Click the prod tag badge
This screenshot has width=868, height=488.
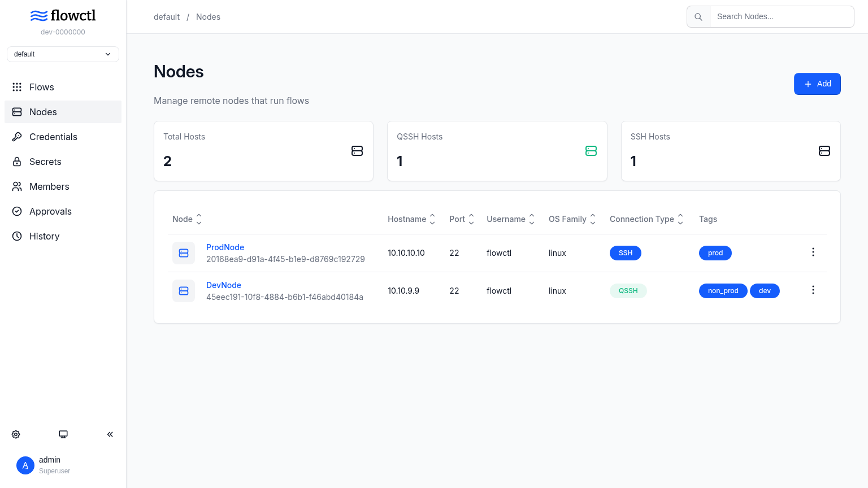click(x=715, y=253)
